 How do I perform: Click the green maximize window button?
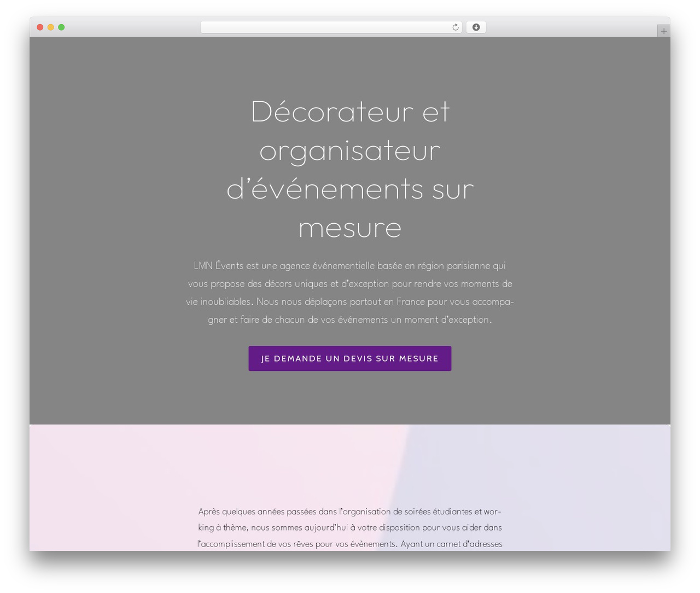click(x=61, y=27)
